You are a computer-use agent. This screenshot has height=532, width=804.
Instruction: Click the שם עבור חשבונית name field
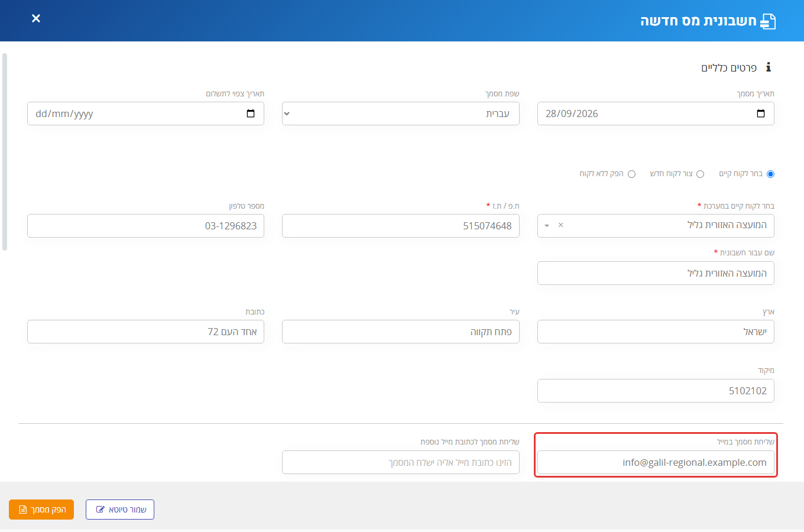(656, 273)
